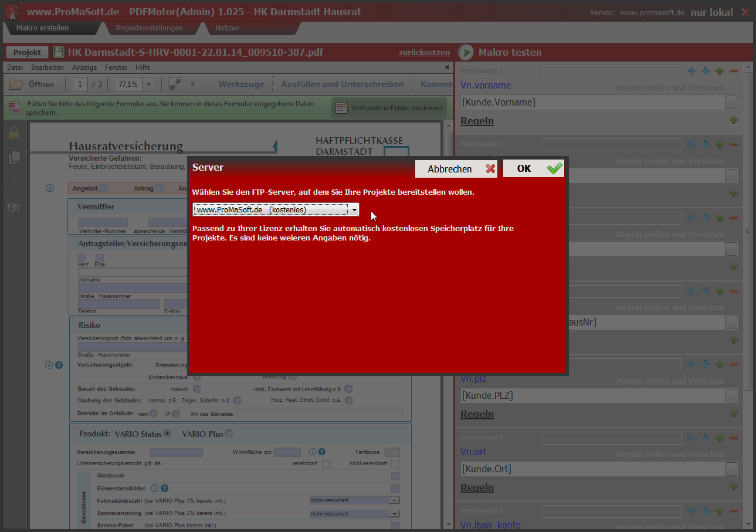756x532 pixels.
Task: Close the embedded PDF menu bar with x
Action: [x=447, y=67]
